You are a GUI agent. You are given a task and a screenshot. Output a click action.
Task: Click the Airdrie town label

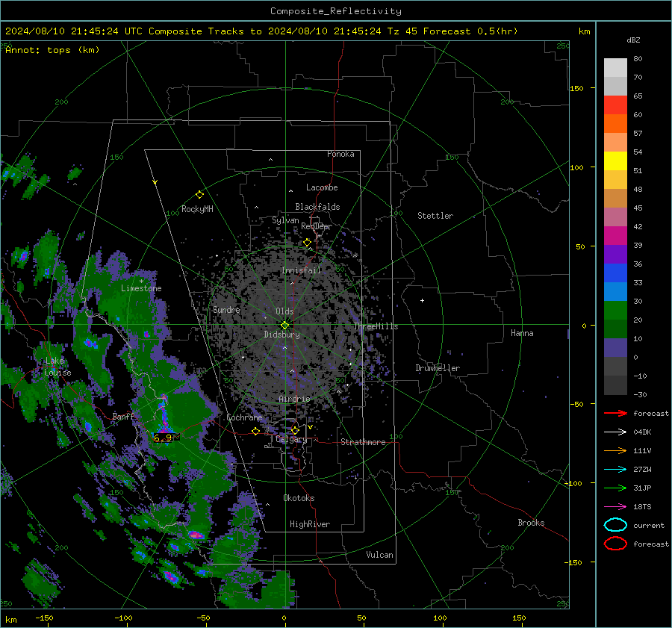coord(294,399)
